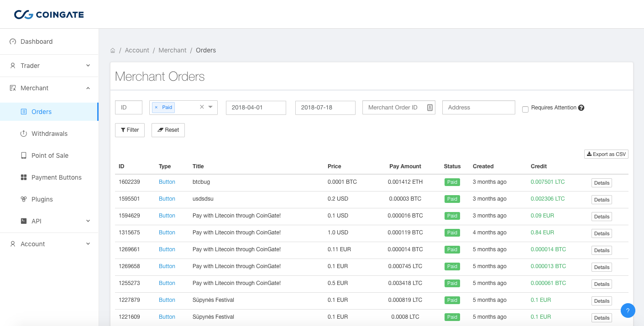Click the CoinGate logo

click(49, 15)
